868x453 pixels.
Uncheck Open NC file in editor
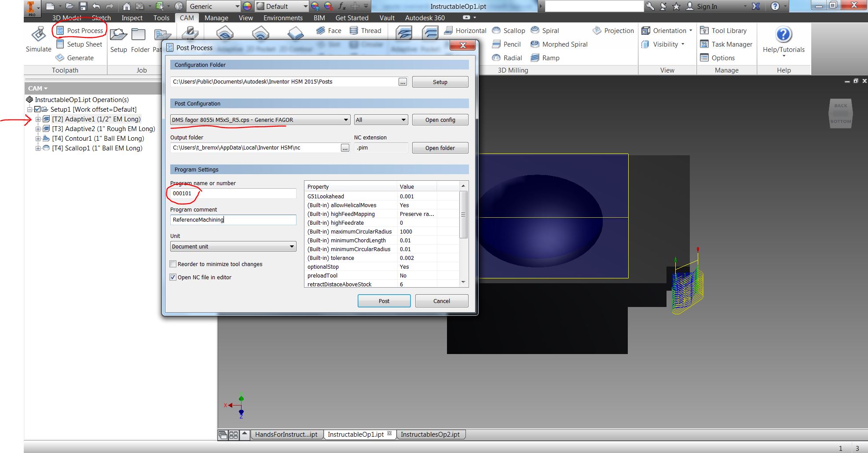(173, 277)
